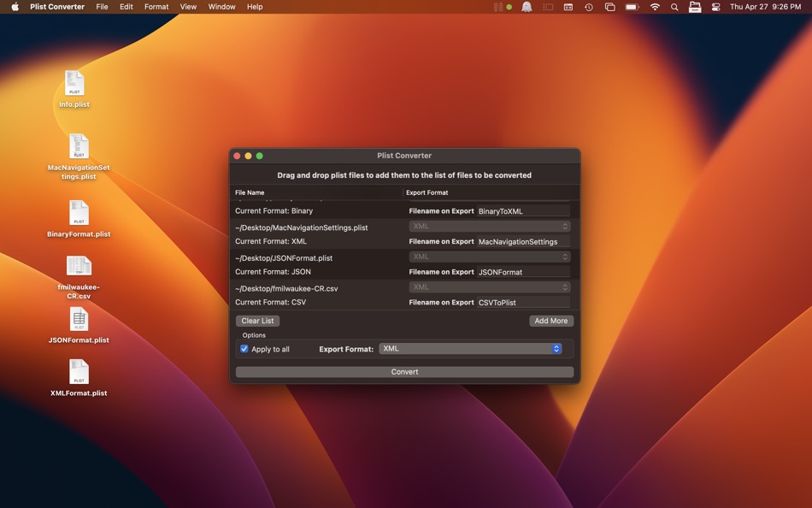Edit the JSONFormat export filename field
This screenshot has height=508, width=812.
[x=523, y=272]
